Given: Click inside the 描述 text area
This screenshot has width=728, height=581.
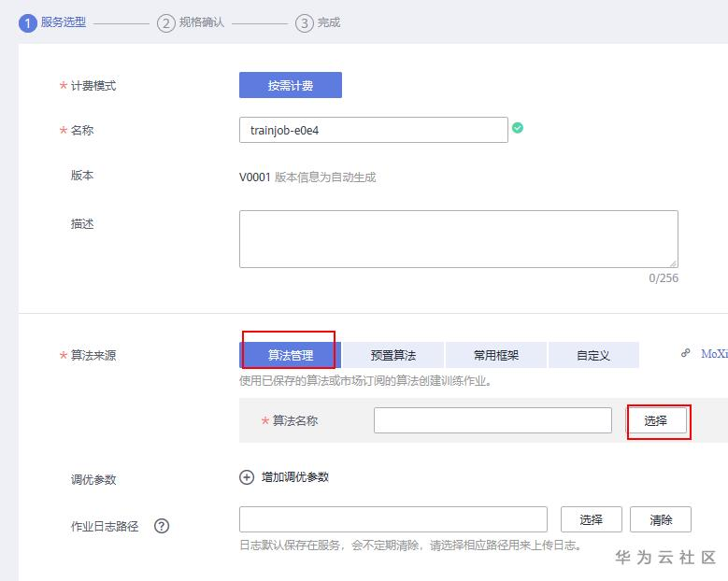Looking at the screenshot, I should tap(459, 239).
